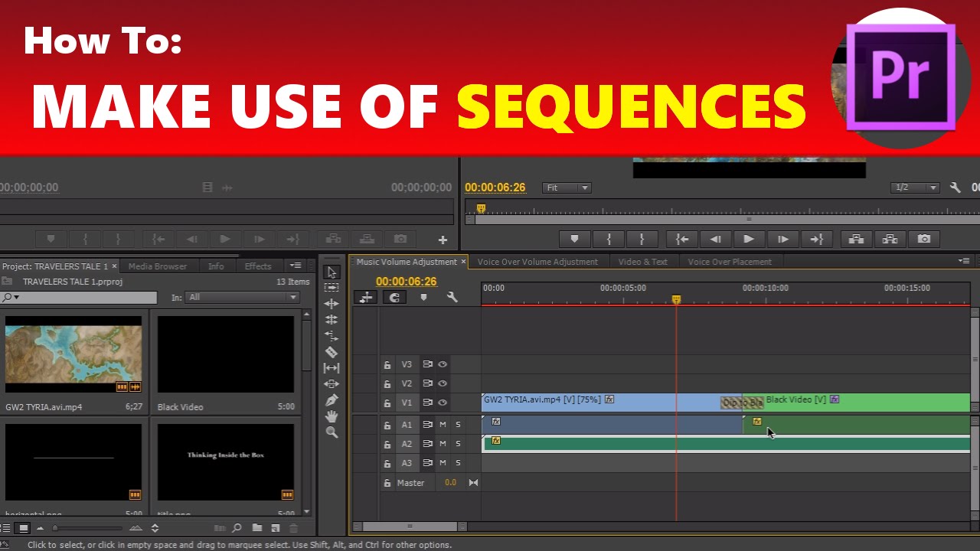Screen dimensions: 980x551
Task: Solo audio track A3
Action: 459,463
